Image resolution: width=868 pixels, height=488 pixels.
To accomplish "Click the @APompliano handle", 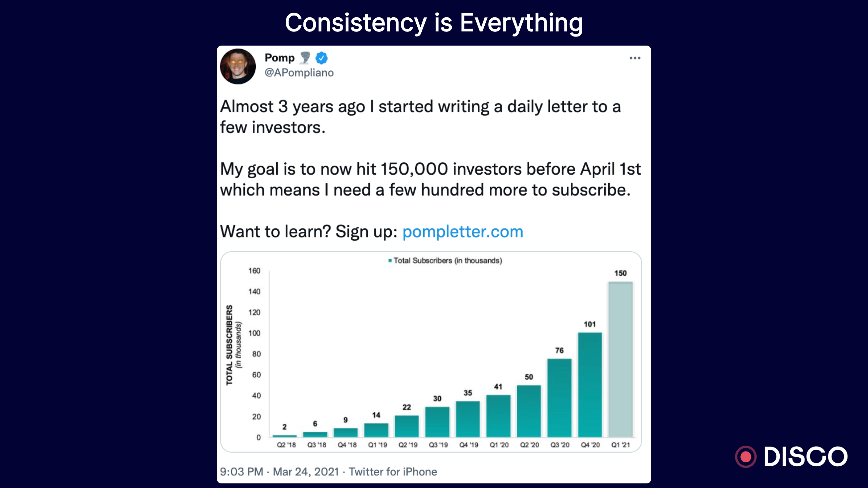I will pos(299,73).
